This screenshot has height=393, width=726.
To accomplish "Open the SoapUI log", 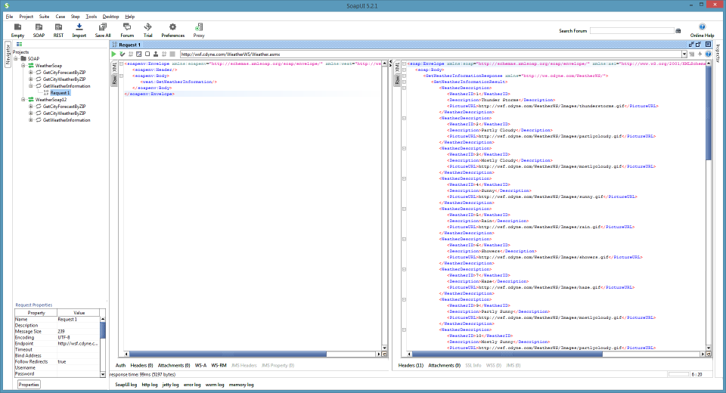I will pyautogui.click(x=126, y=385).
